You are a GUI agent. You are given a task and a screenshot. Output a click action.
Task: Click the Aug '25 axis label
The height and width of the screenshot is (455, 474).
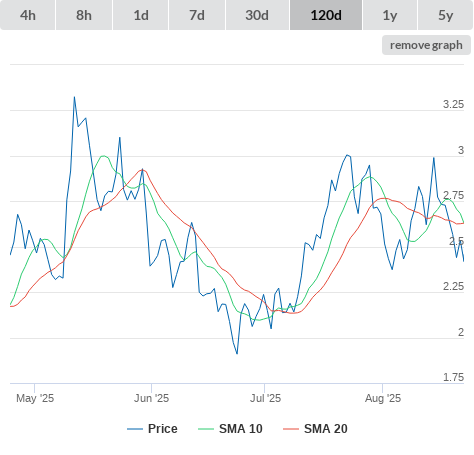[383, 398]
